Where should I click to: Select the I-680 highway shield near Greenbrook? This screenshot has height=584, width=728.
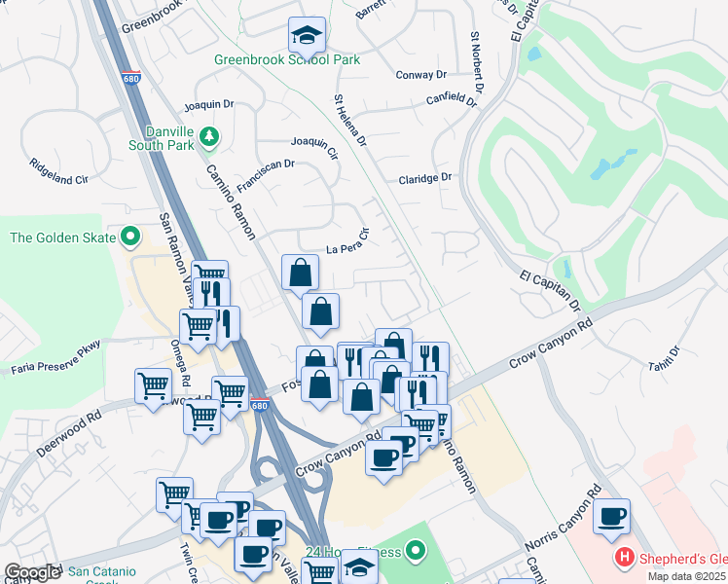[131, 78]
